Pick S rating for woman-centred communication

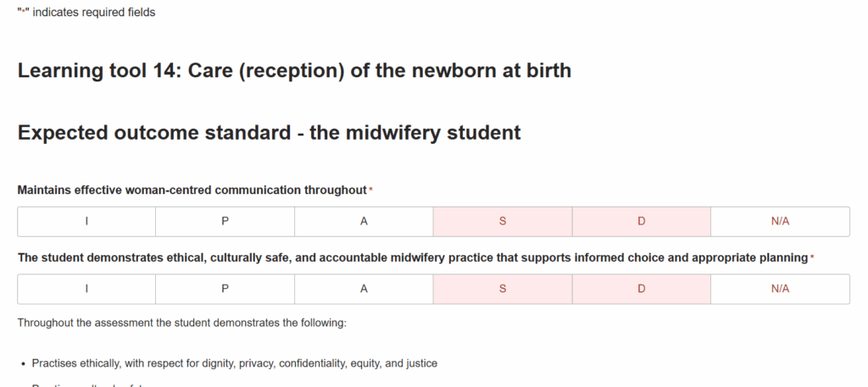(x=503, y=221)
